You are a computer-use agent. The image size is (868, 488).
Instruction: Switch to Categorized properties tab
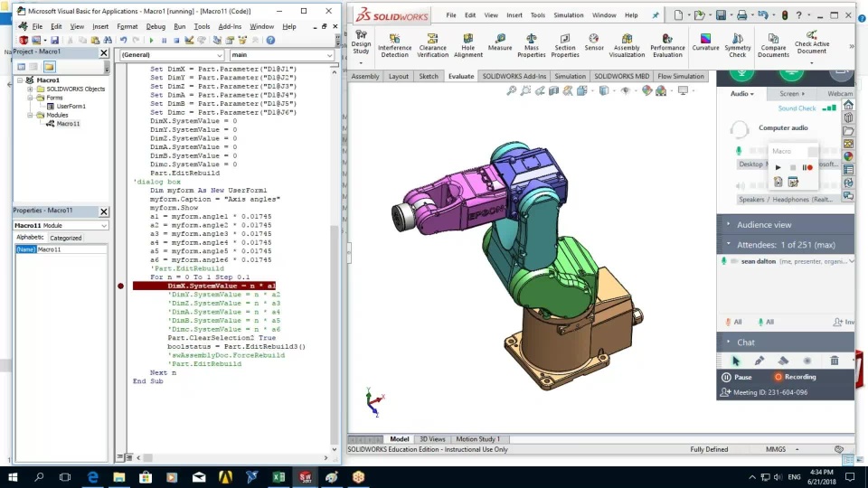click(x=65, y=238)
